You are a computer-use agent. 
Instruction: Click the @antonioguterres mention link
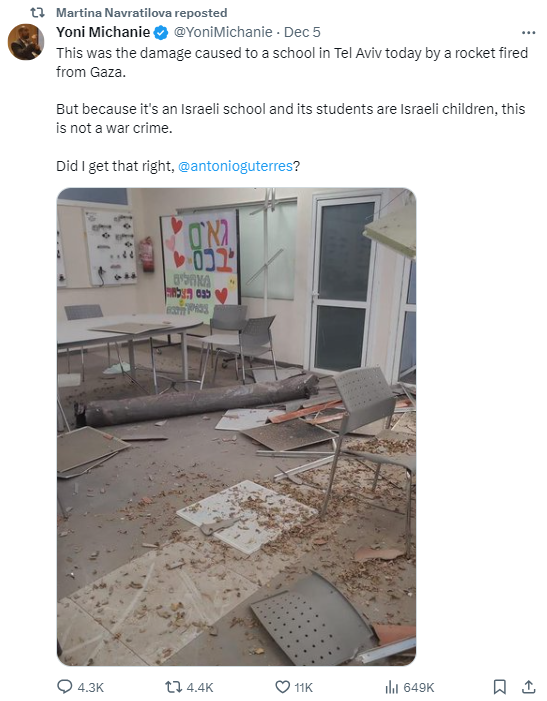235,166
